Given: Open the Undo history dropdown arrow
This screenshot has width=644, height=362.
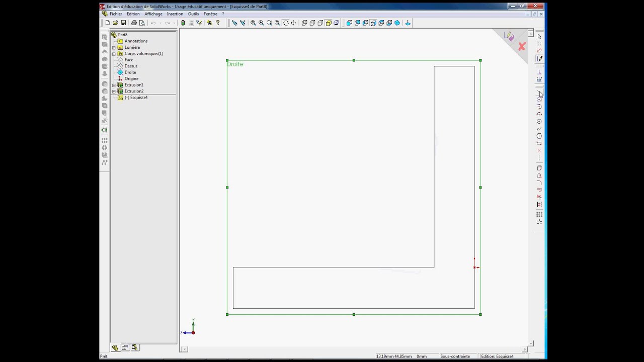Looking at the screenshot, I should click(x=160, y=23).
